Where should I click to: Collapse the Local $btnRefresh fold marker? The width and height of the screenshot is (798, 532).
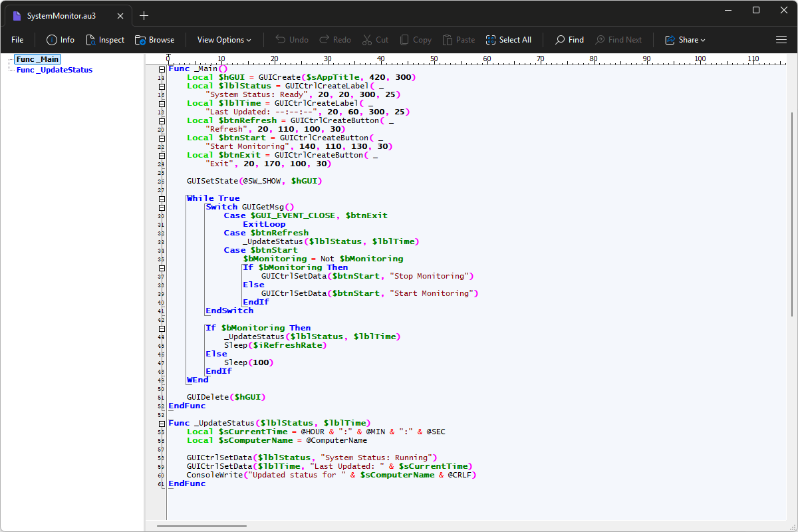[x=162, y=120]
